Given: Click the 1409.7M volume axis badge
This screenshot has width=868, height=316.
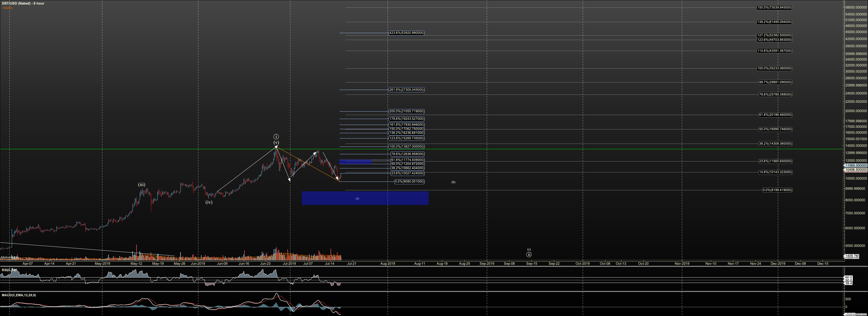Looking at the screenshot, I should (x=852, y=256).
